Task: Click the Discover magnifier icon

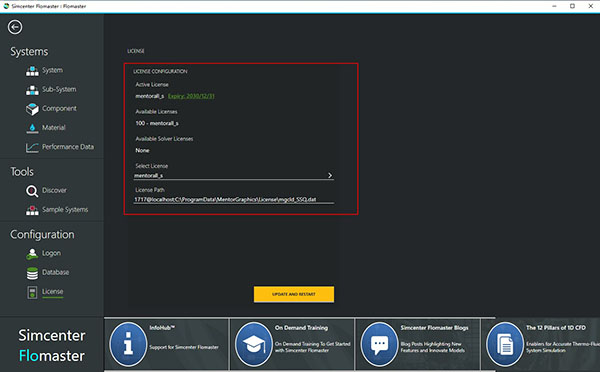Action: (x=32, y=191)
